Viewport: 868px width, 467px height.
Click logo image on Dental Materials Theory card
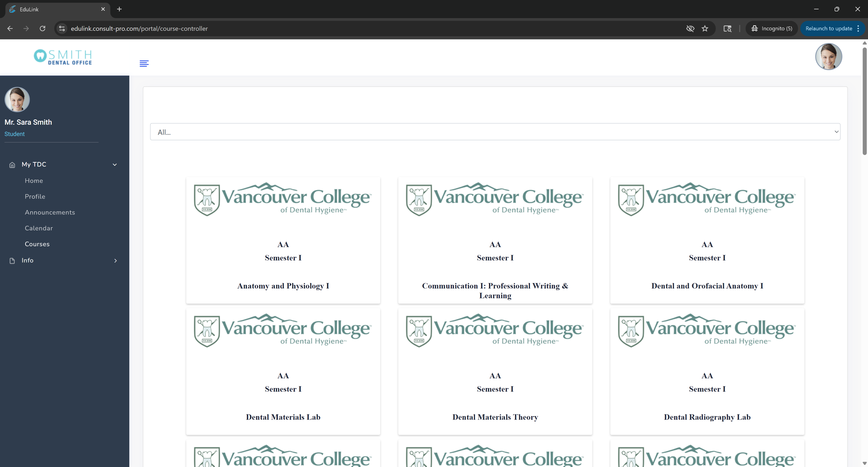pyautogui.click(x=495, y=330)
